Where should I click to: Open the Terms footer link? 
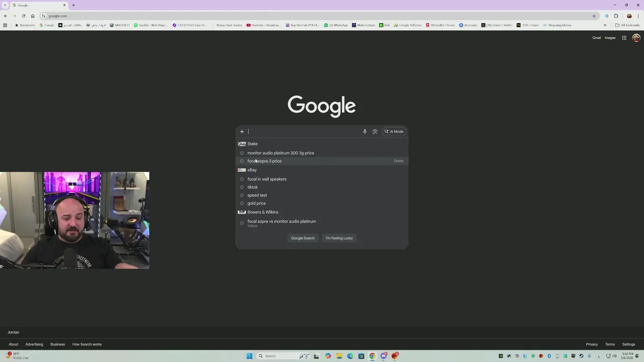coord(610,344)
